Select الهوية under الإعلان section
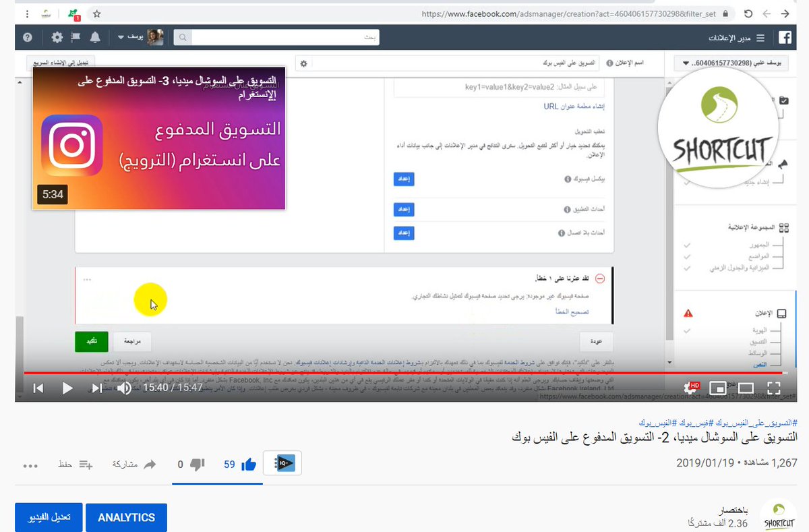The height and width of the screenshot is (532, 809). [x=760, y=330]
